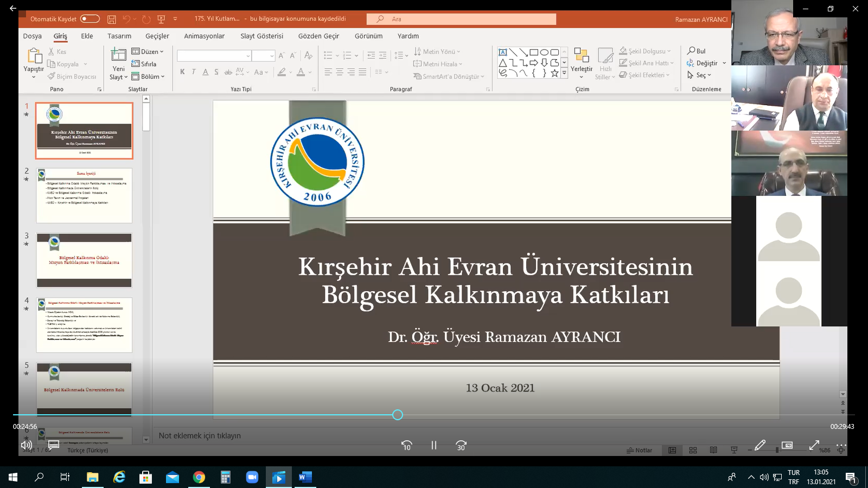Open the font name combo box
Viewport: 868px width, 488px height.
[x=214, y=56]
